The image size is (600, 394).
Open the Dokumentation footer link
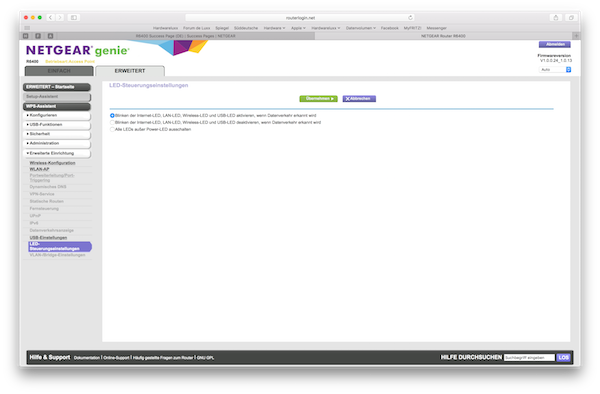tap(87, 358)
